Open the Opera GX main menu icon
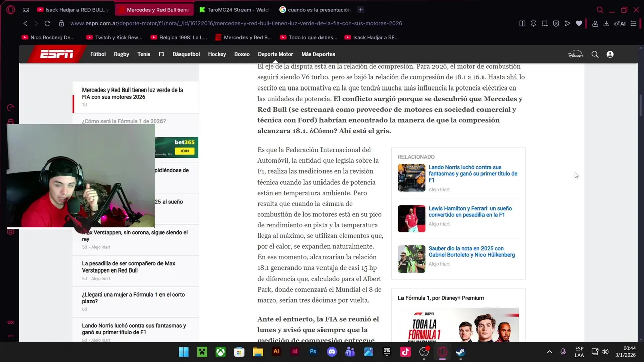The height and width of the screenshot is (362, 644). click(10, 10)
